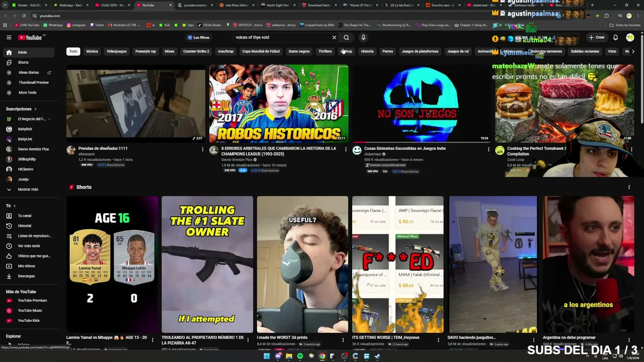
Task: Open options for I made the WORST short
Action: click(x=343, y=340)
